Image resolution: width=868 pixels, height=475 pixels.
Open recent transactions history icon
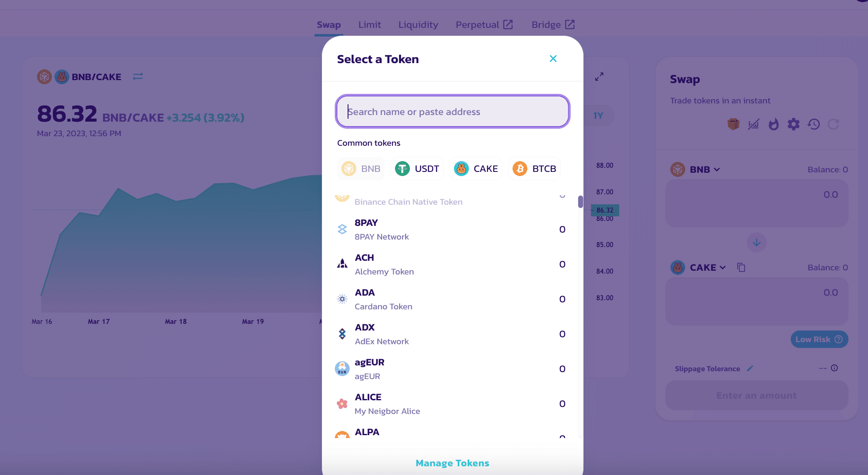tap(814, 124)
